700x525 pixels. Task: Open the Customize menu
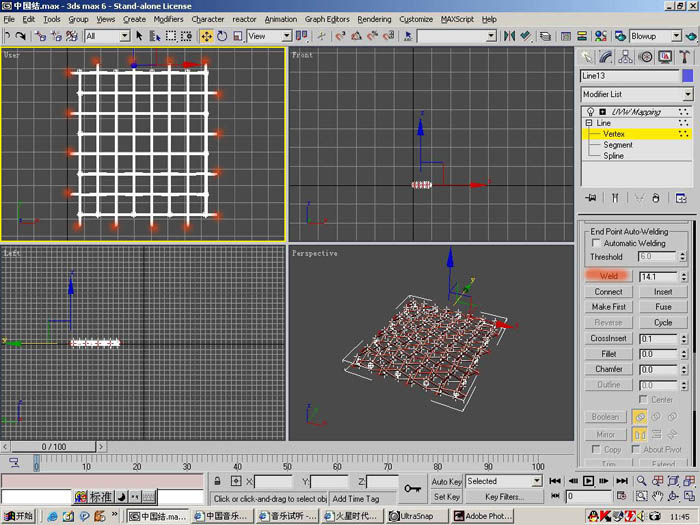pyautogui.click(x=416, y=19)
